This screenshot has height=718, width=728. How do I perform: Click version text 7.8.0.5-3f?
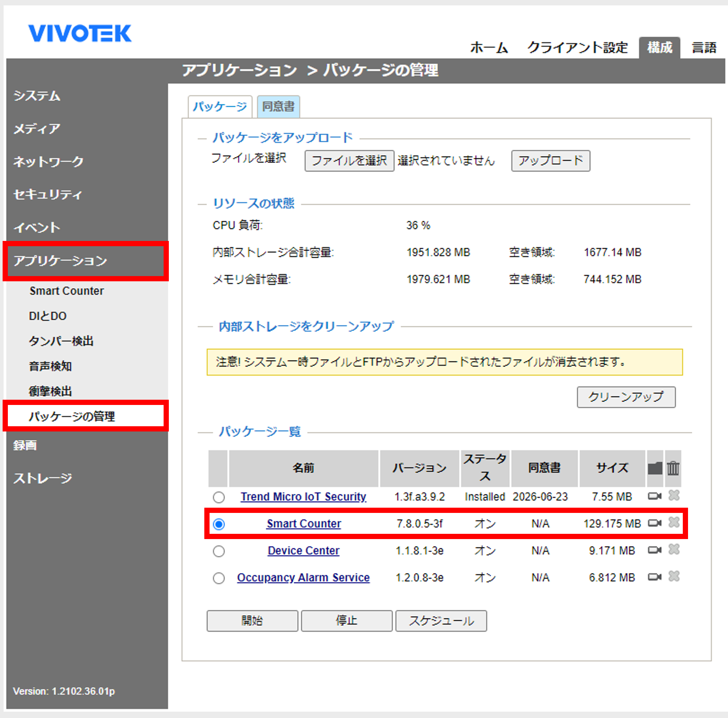click(x=419, y=523)
